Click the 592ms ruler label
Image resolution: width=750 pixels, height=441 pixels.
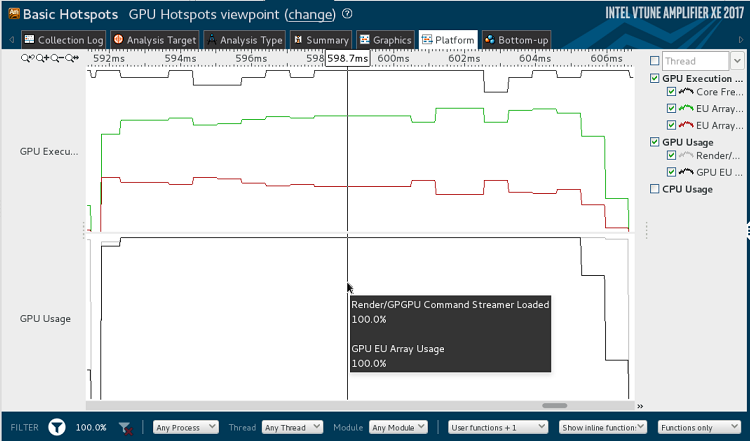109,58
